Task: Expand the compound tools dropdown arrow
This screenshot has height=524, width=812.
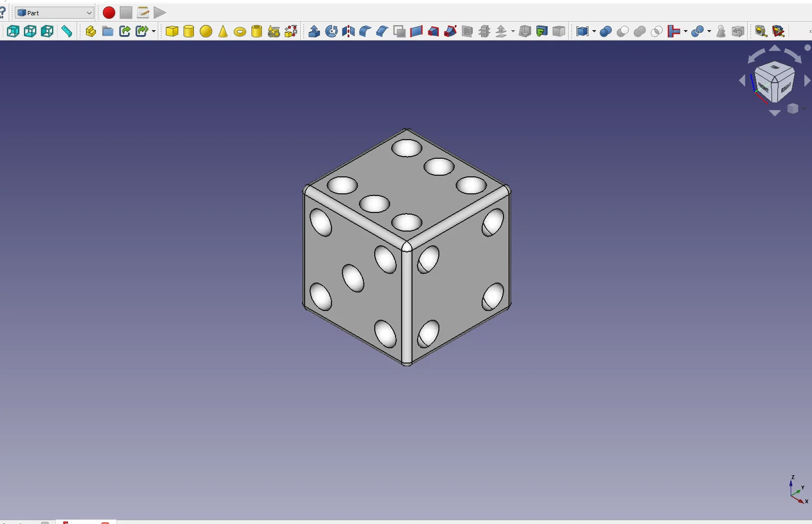Action: click(594, 31)
